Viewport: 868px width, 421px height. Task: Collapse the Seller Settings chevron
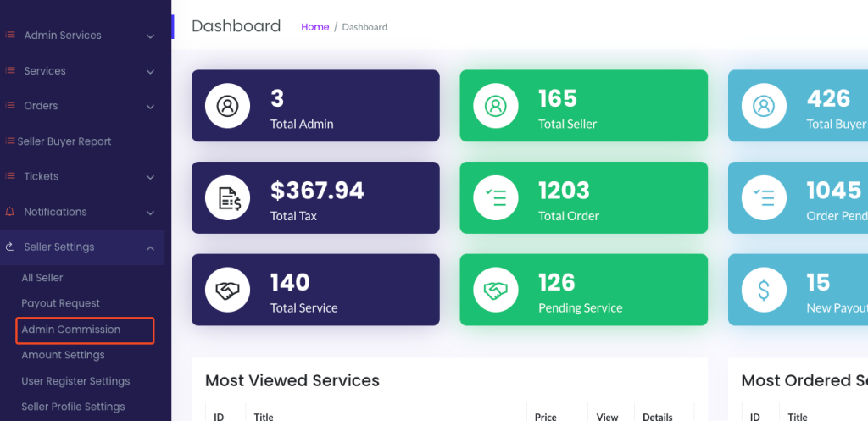click(x=150, y=248)
